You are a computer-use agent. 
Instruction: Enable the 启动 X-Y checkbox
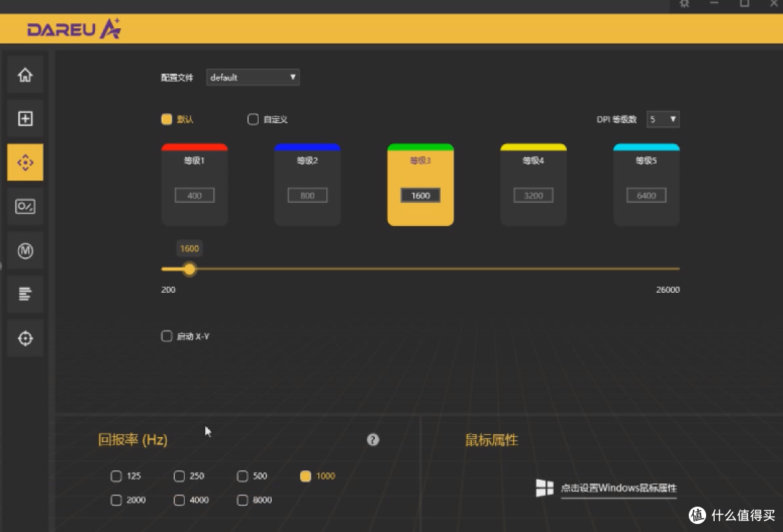point(167,336)
